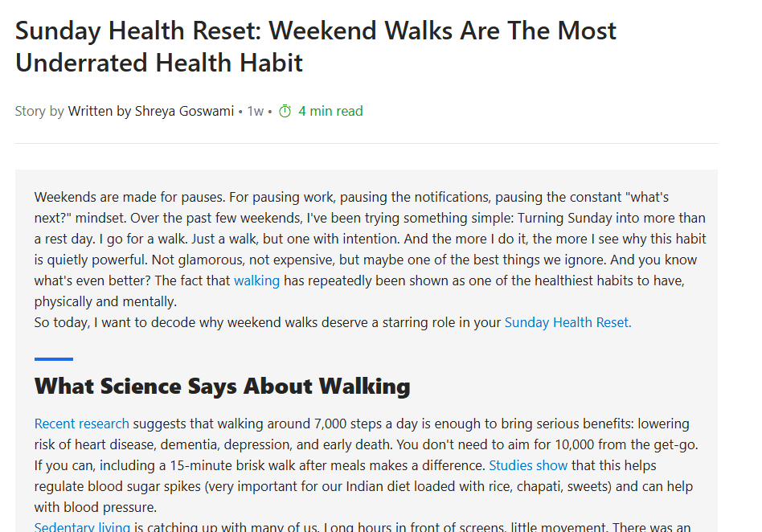Click the words 'Underrated Health Habit' in the title

(159, 63)
